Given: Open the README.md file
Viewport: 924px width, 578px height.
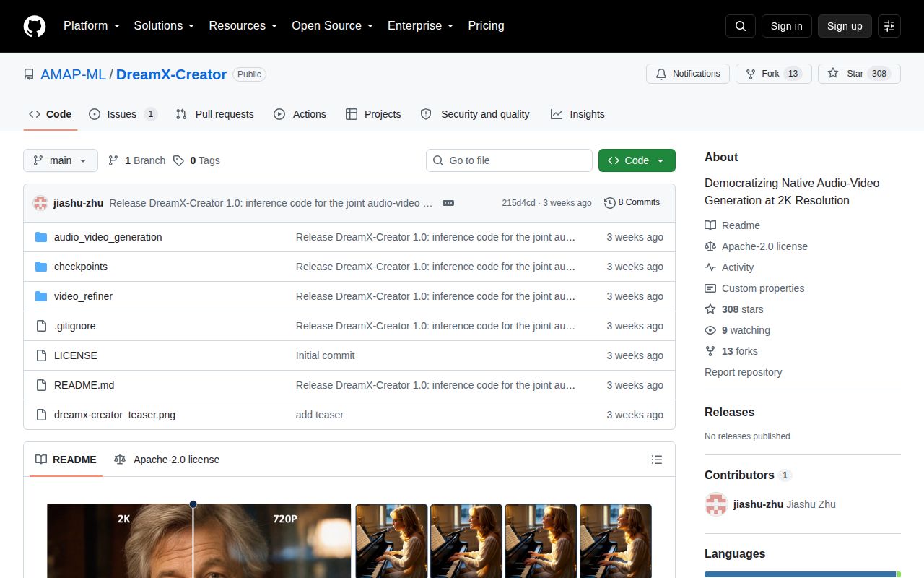Looking at the screenshot, I should tap(84, 385).
